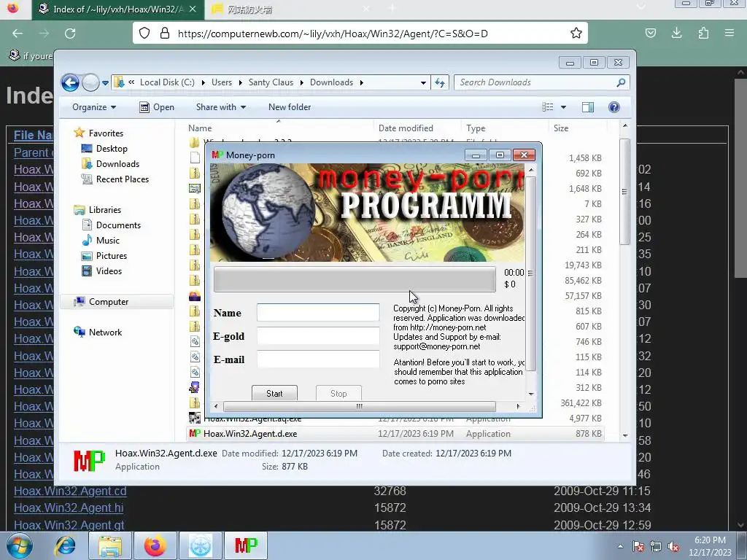Click the E-mail input field
747x560 pixels.
tap(318, 359)
